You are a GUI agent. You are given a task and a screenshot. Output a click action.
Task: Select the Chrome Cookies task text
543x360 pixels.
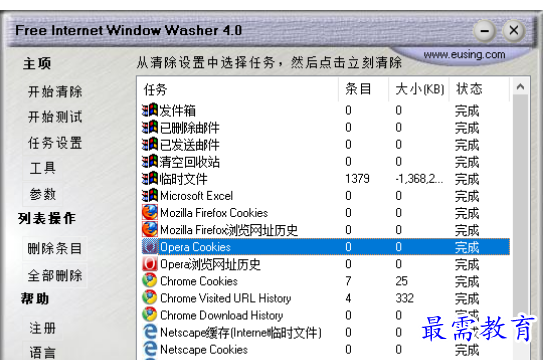point(199,281)
